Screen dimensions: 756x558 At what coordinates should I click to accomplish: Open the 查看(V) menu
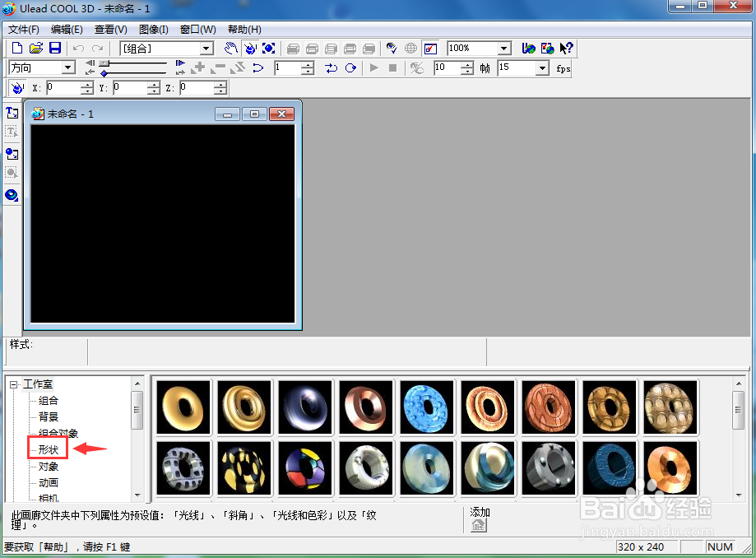pyautogui.click(x=111, y=30)
